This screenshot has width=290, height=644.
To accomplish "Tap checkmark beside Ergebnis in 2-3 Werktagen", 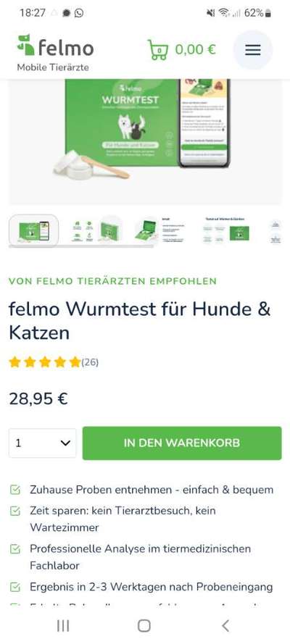I will [15, 587].
